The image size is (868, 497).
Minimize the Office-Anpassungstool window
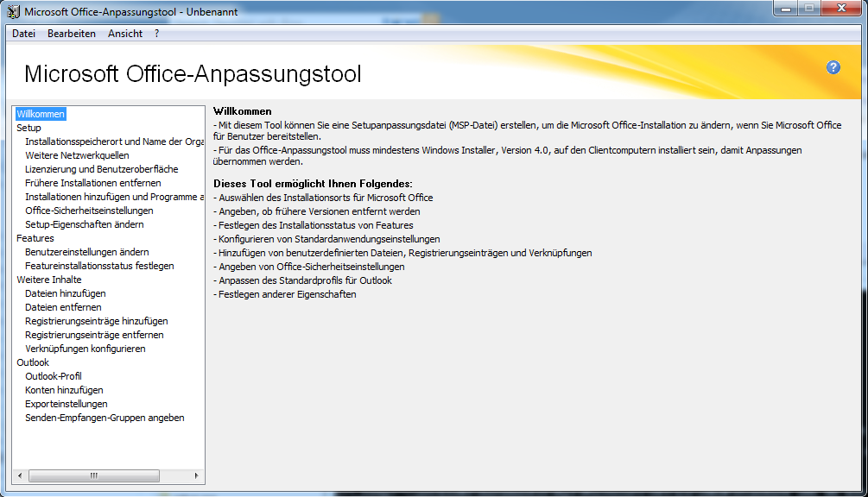[x=785, y=9]
